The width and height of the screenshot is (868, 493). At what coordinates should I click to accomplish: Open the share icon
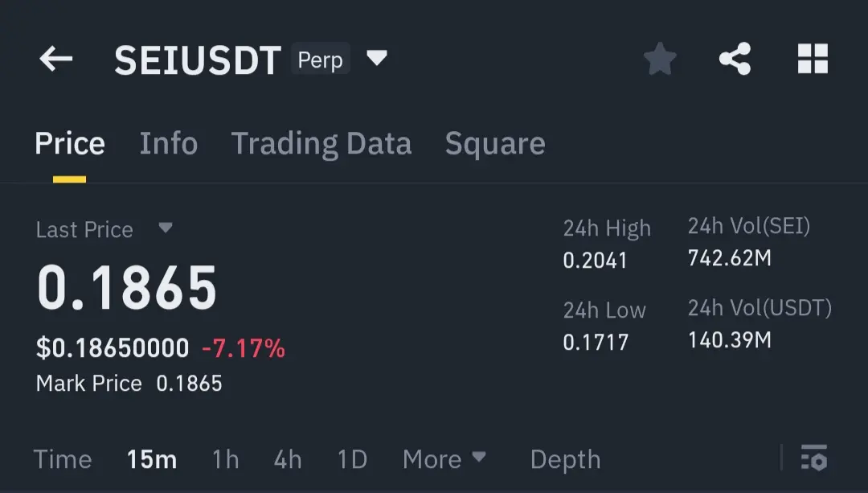pyautogui.click(x=735, y=59)
